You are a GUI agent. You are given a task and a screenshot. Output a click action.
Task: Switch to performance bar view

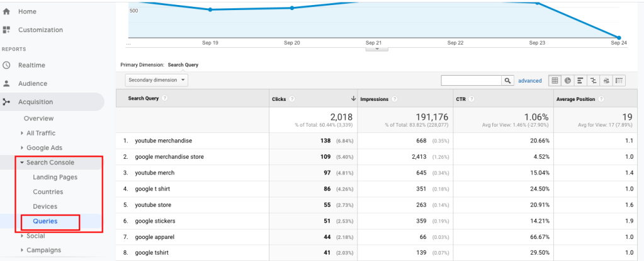coord(580,81)
